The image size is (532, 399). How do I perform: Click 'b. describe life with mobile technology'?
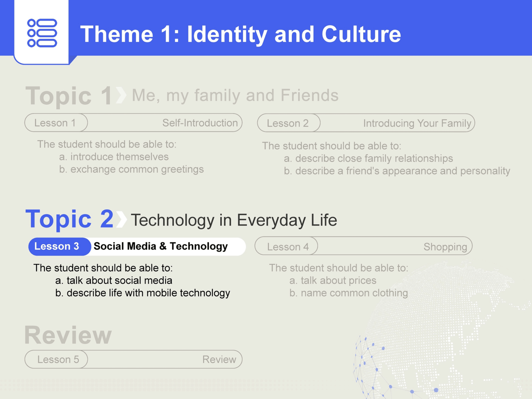pyautogui.click(x=143, y=293)
